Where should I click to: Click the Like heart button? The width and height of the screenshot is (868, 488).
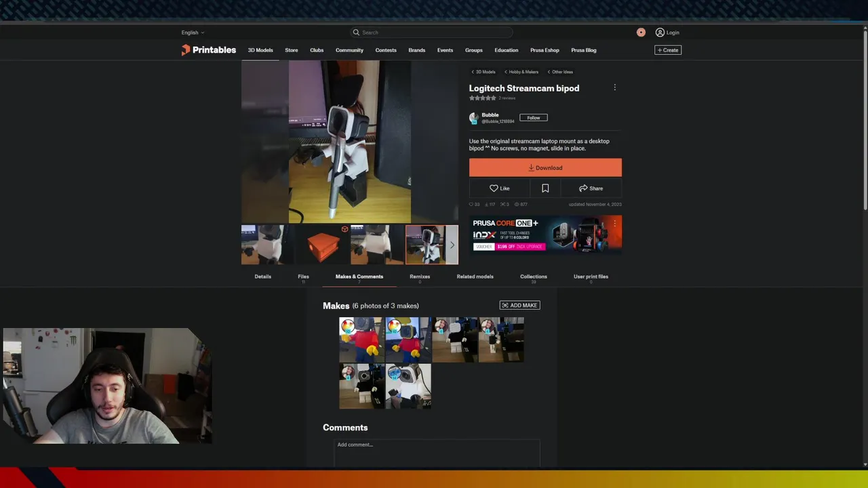tap(500, 188)
